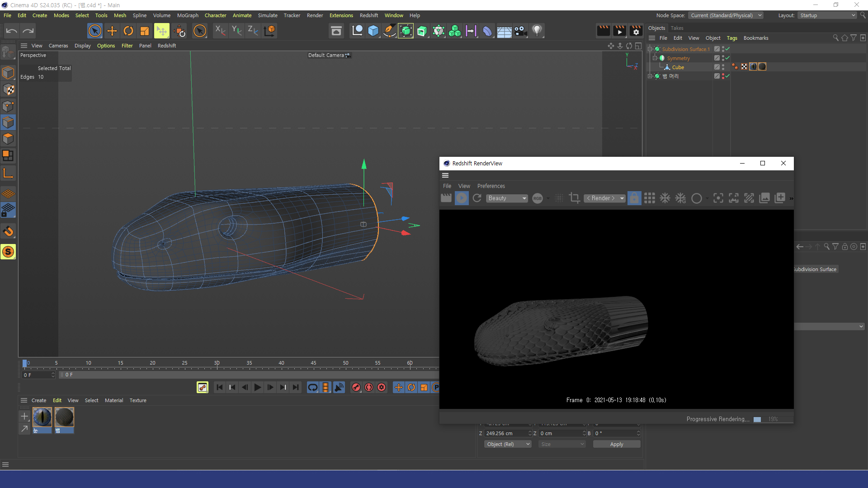Image resolution: width=868 pixels, height=488 pixels.
Task: Go to start of animation
Action: tap(219, 387)
